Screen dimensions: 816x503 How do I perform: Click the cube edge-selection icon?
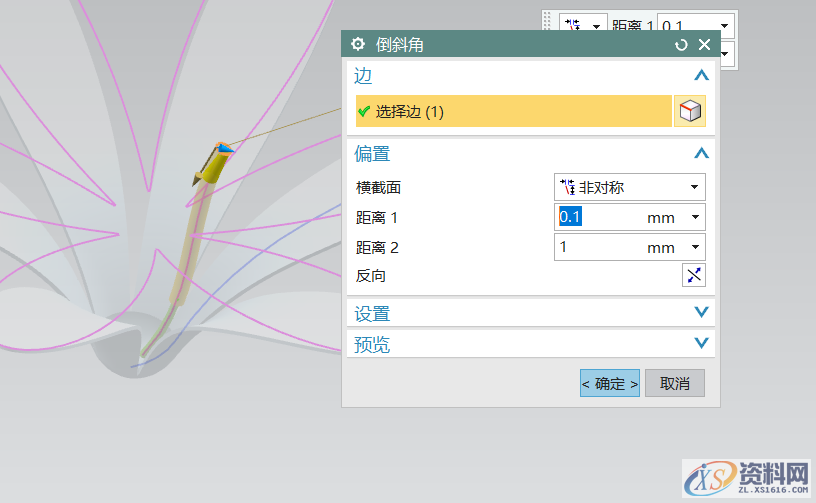690,111
